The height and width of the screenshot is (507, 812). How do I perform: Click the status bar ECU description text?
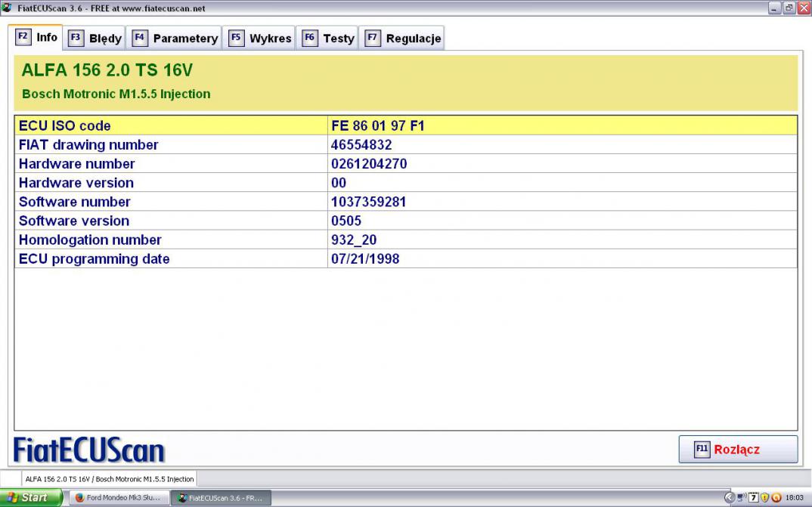pyautogui.click(x=110, y=479)
